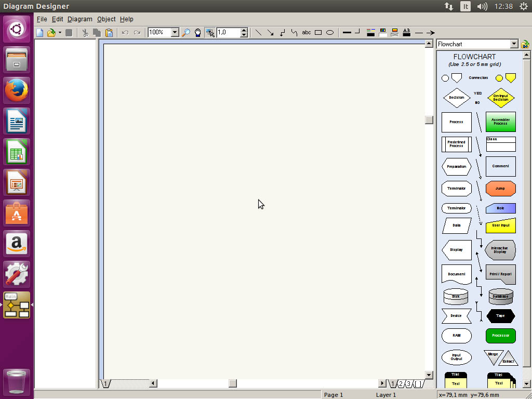
Task: Open template palette file icon
Action: click(x=525, y=44)
